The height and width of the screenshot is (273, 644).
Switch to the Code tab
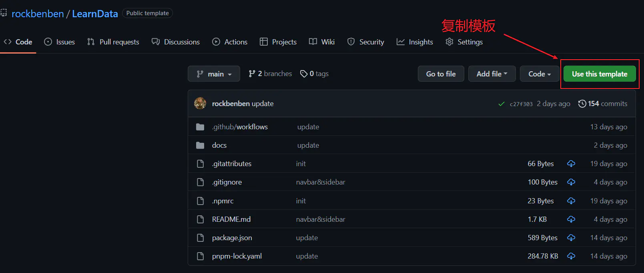click(x=18, y=42)
